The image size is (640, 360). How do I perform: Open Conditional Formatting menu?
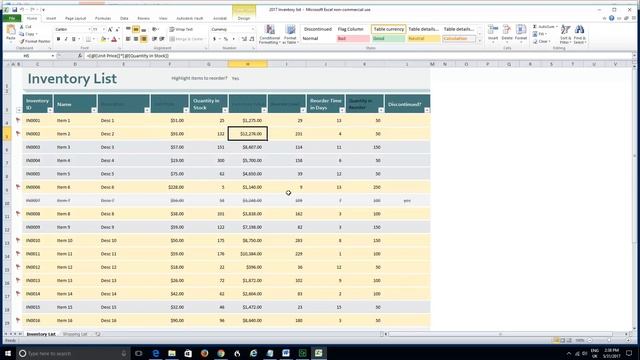(270, 34)
